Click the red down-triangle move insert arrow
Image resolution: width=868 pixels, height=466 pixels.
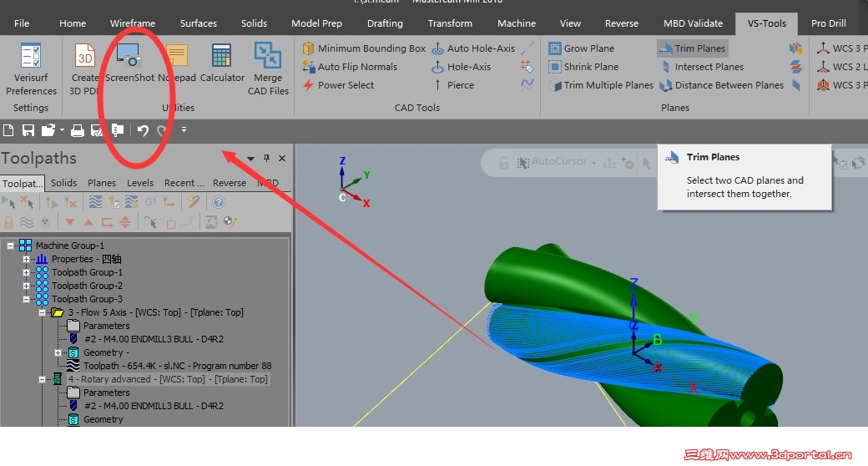point(70,223)
